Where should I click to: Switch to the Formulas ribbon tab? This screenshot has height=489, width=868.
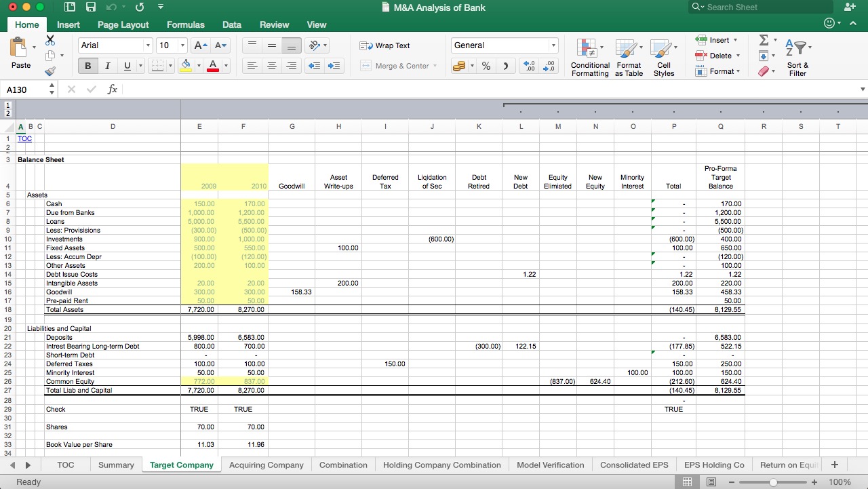pyautogui.click(x=185, y=24)
